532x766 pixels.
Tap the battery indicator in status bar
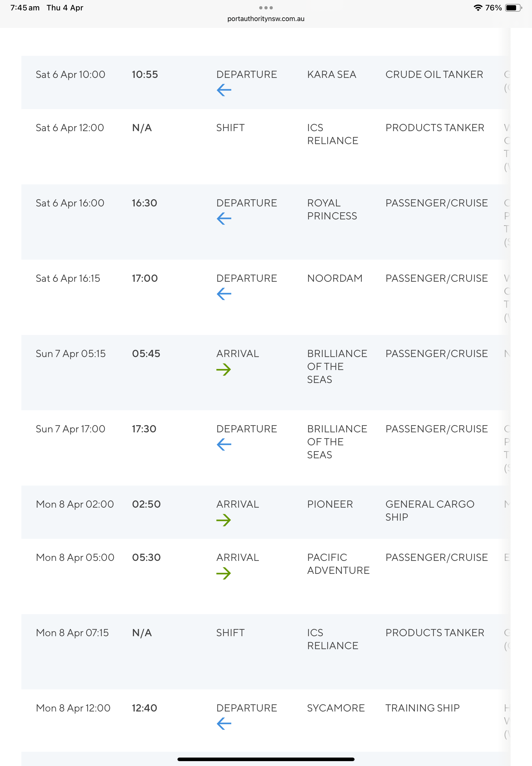pyautogui.click(x=513, y=8)
